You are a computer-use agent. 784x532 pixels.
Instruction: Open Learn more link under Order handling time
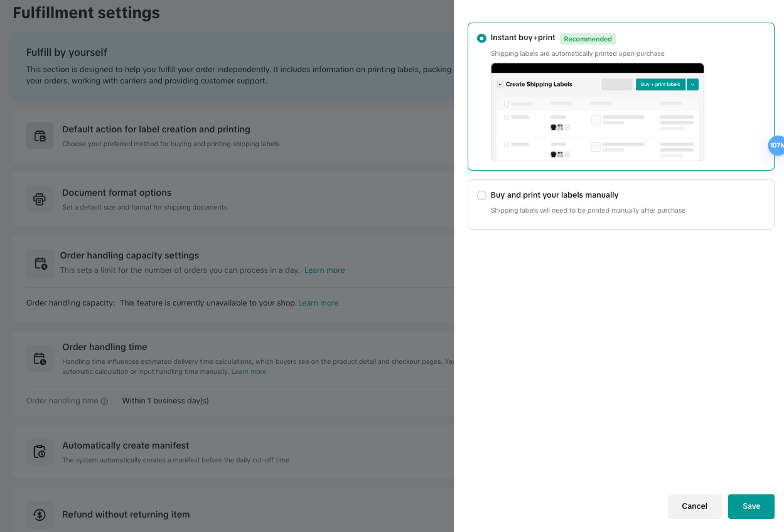pyautogui.click(x=249, y=372)
